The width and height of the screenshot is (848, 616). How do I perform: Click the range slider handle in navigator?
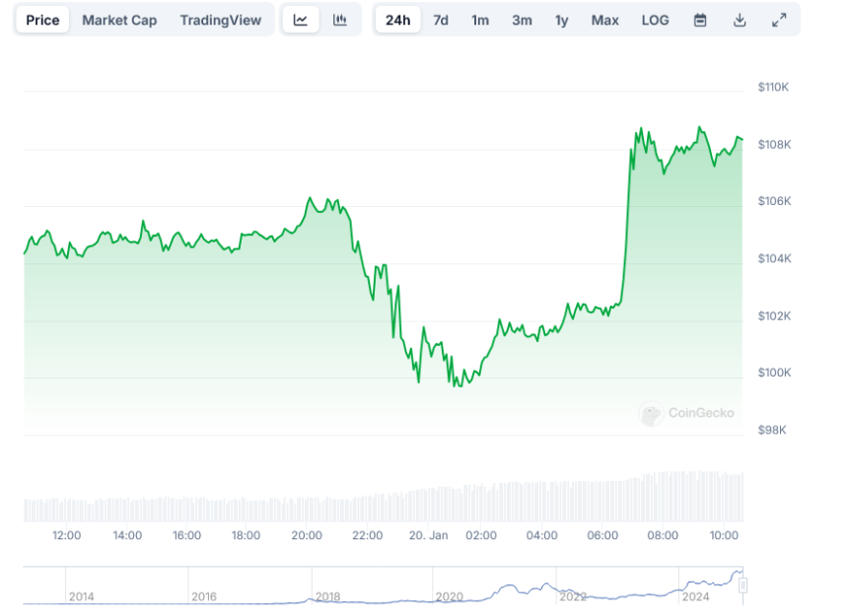pos(743,585)
